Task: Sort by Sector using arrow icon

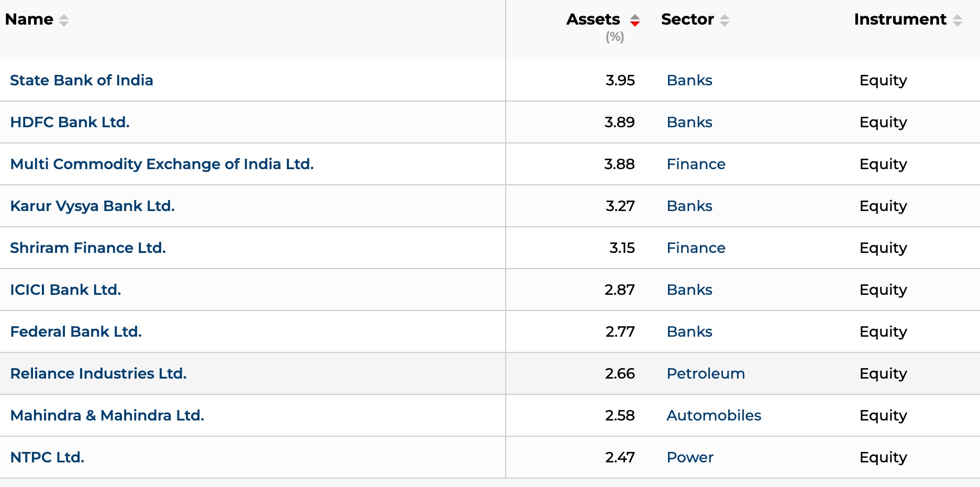Action: 725,20
